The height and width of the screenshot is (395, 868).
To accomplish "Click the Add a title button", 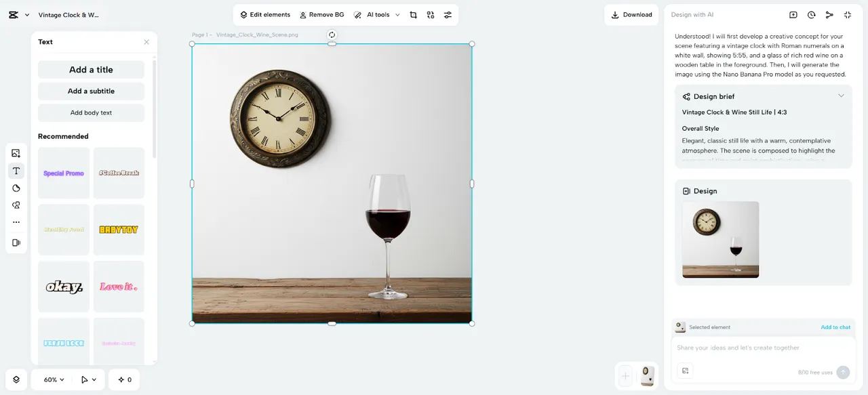I will pos(91,70).
